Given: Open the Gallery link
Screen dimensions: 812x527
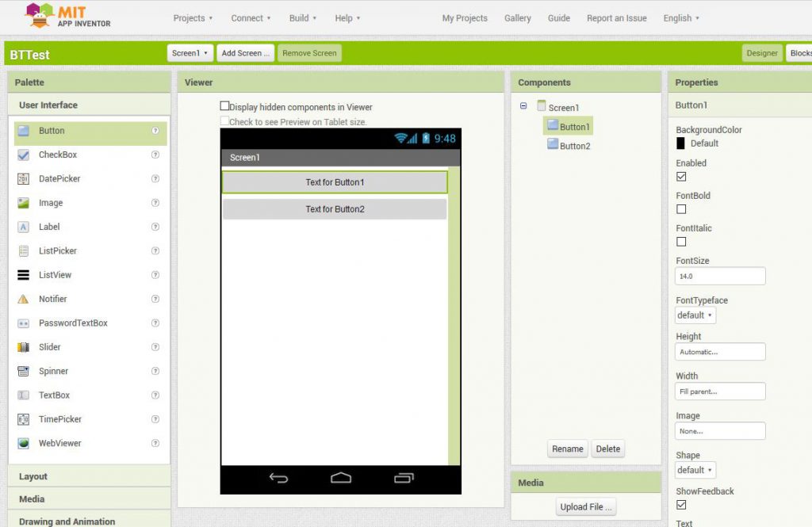Looking at the screenshot, I should point(518,18).
